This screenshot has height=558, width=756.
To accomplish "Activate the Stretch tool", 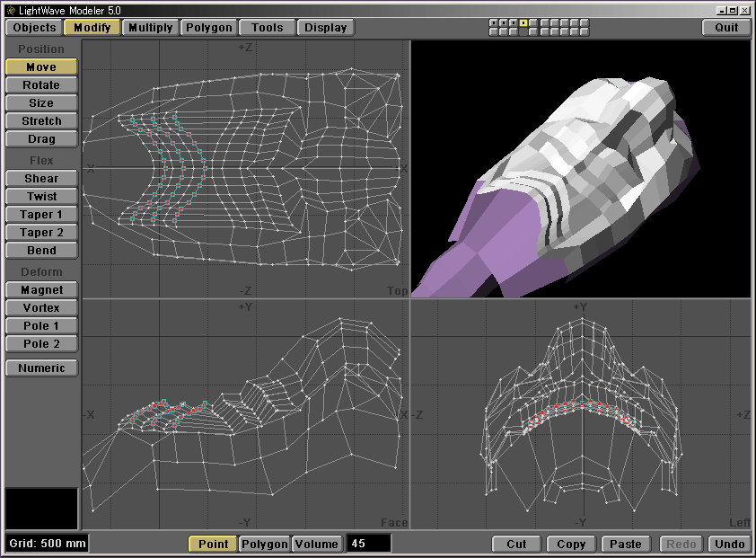I will (41, 121).
